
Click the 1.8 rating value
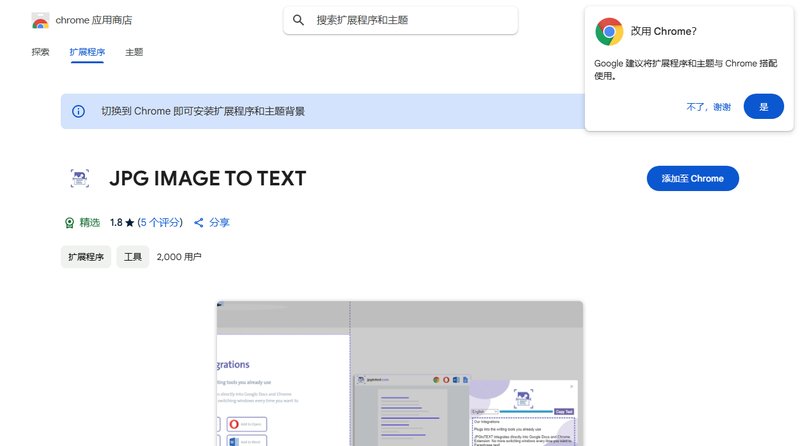click(x=116, y=222)
